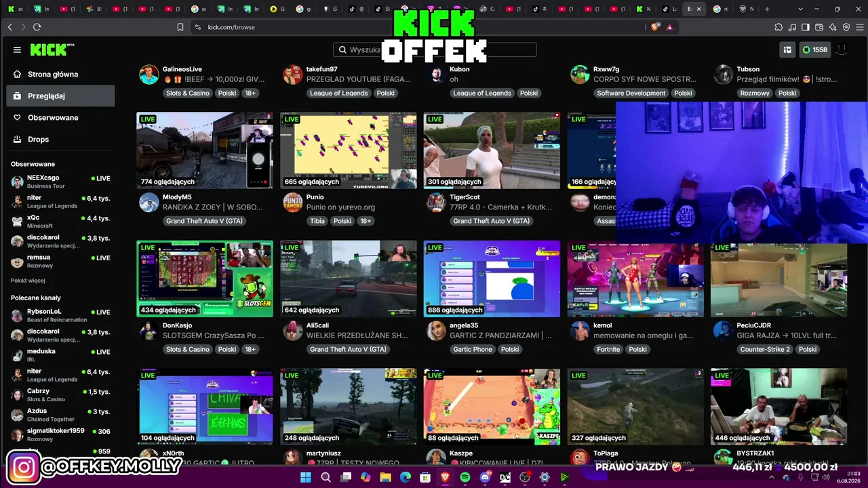Open BYSTRZAK1 stream thumbnail
Image resolution: width=868 pixels, height=488 pixels.
pos(779,407)
